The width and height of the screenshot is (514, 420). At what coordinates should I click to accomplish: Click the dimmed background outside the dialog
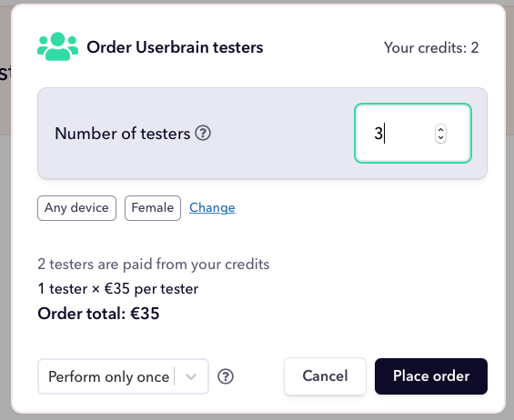pos(5,262)
